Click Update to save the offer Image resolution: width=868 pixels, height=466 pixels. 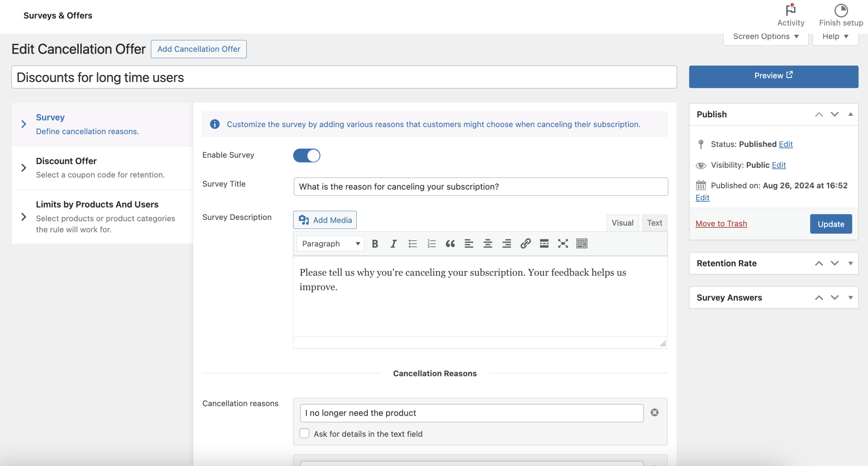[831, 224]
